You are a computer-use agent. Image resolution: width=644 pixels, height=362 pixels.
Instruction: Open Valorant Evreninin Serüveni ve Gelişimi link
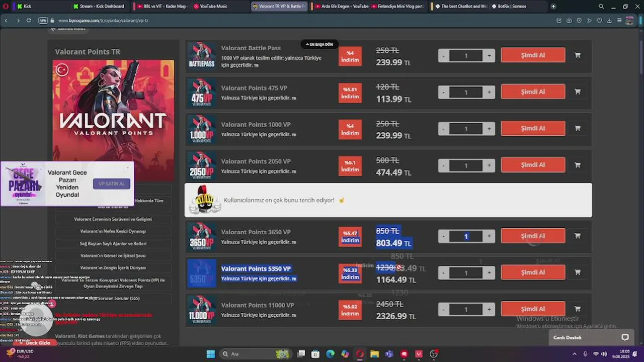[x=113, y=219]
